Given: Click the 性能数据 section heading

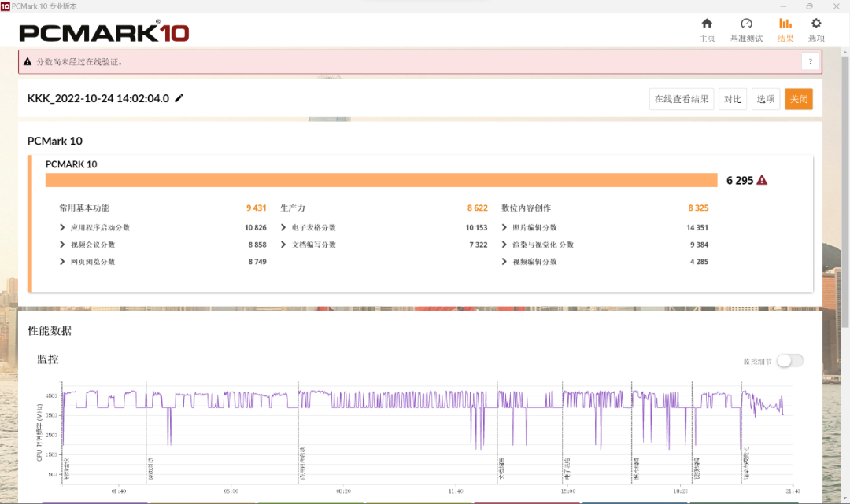Looking at the screenshot, I should (x=50, y=330).
